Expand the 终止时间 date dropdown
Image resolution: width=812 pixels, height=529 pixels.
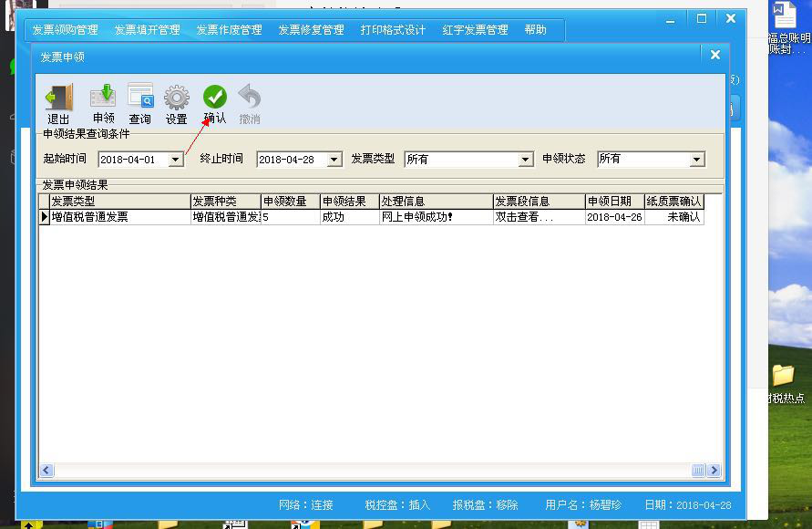click(x=334, y=160)
